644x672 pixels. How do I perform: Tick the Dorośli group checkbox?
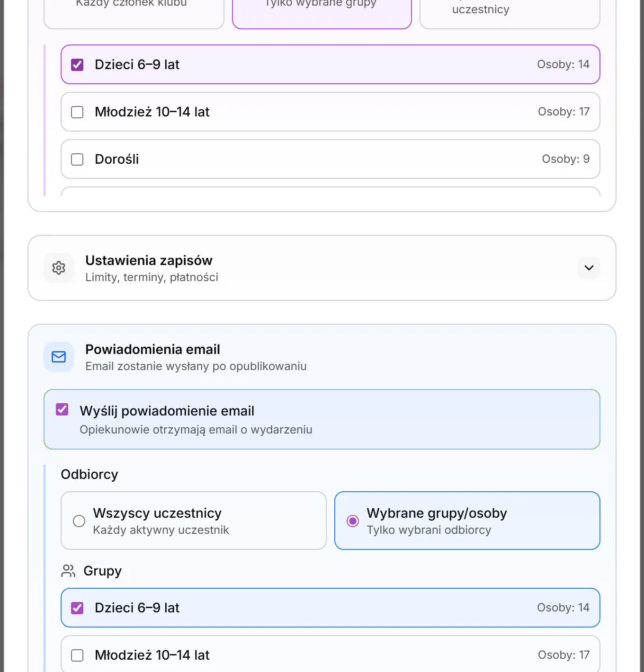tap(77, 159)
